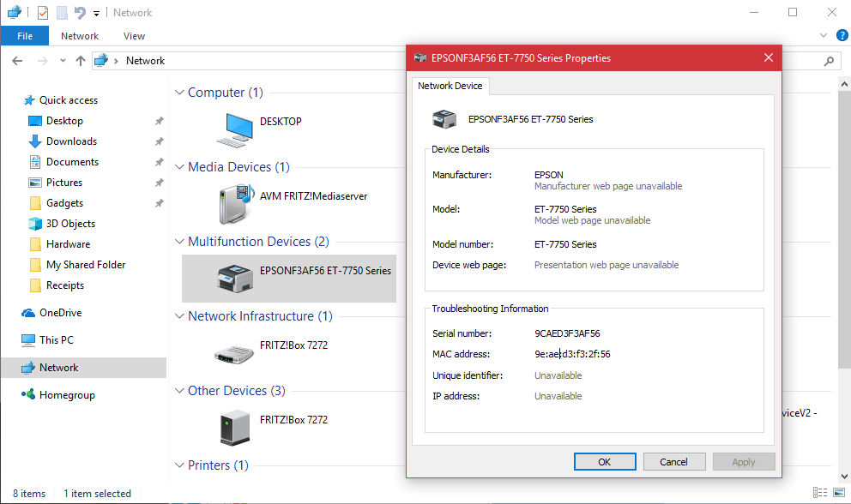Click the OK button in Properties dialog
This screenshot has height=504, width=851.
tap(604, 462)
